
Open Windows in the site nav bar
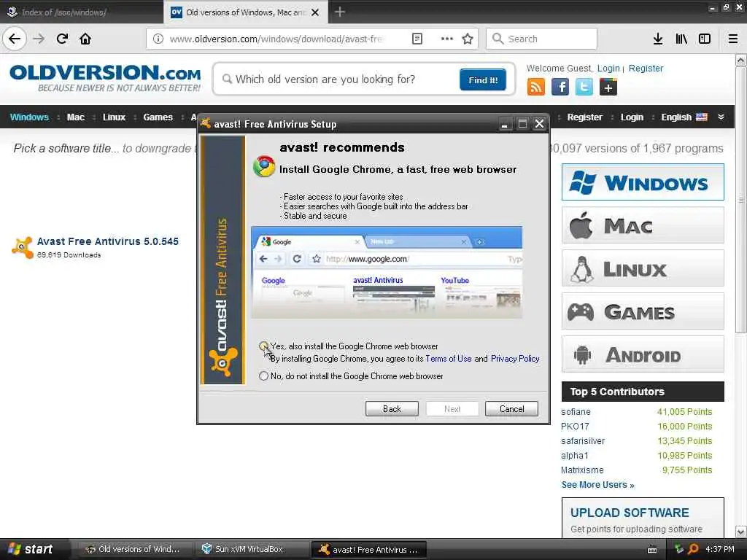point(29,117)
